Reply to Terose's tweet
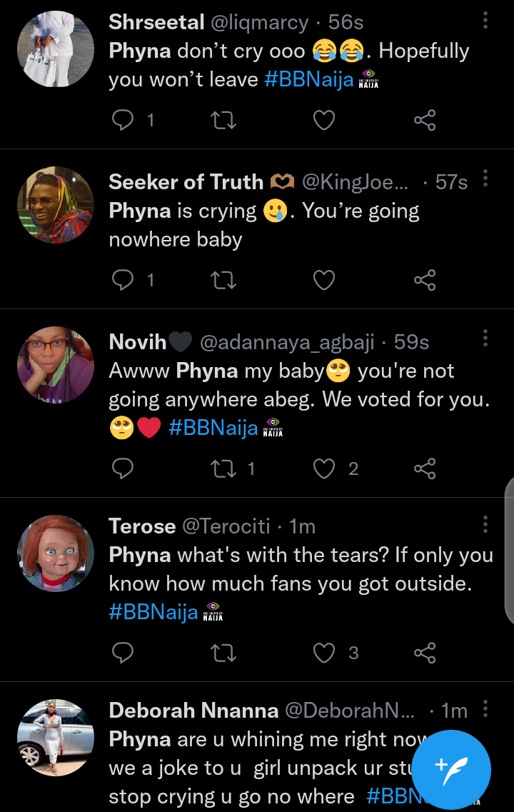The image size is (514, 812). pyautogui.click(x=124, y=653)
